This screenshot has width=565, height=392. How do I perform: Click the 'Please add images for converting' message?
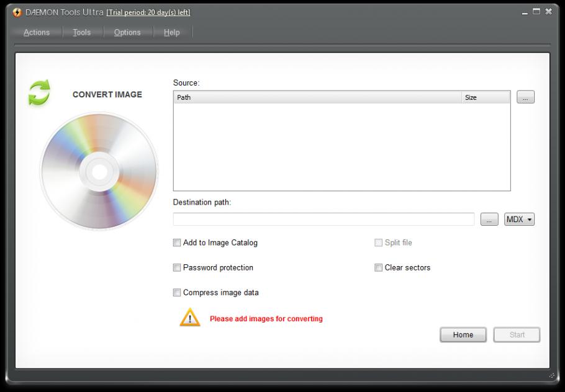(x=266, y=319)
